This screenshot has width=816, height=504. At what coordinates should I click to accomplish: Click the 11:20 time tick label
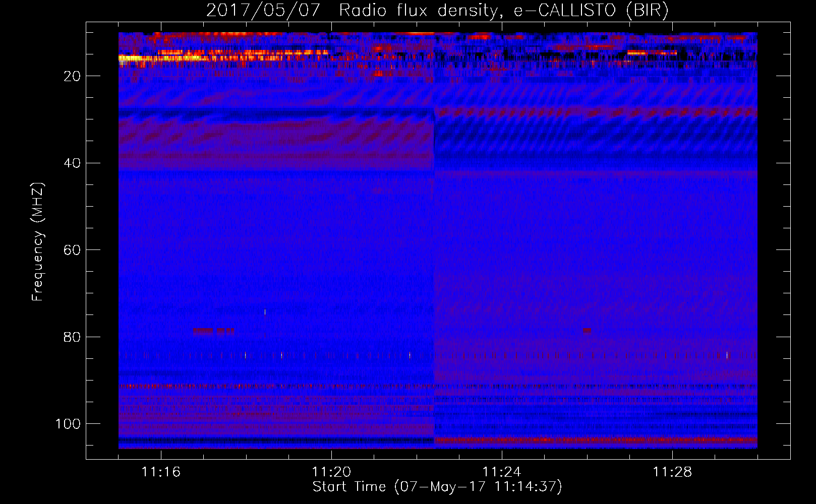coord(331,472)
